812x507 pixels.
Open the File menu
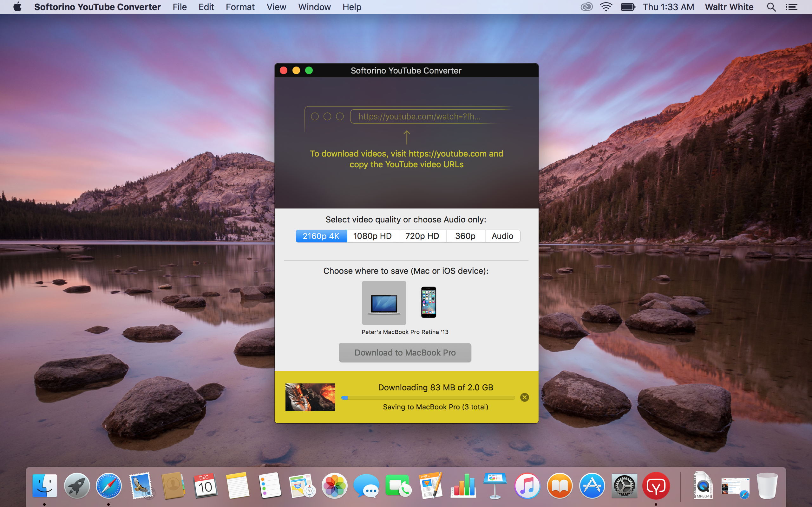(180, 7)
